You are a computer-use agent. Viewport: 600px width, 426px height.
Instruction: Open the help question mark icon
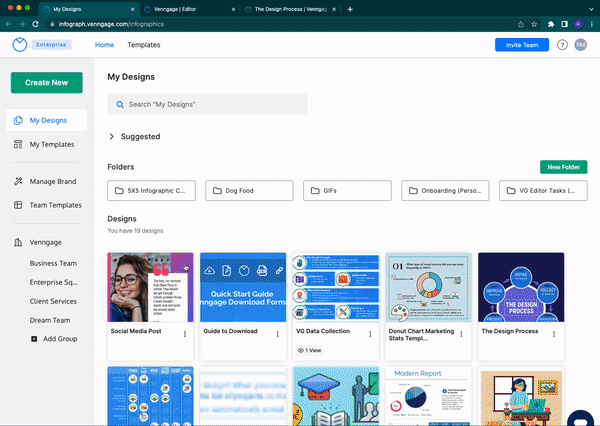pos(562,45)
